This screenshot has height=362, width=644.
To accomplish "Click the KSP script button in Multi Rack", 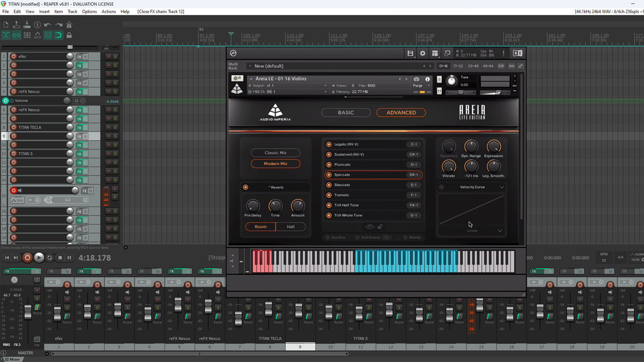I will point(501,66).
